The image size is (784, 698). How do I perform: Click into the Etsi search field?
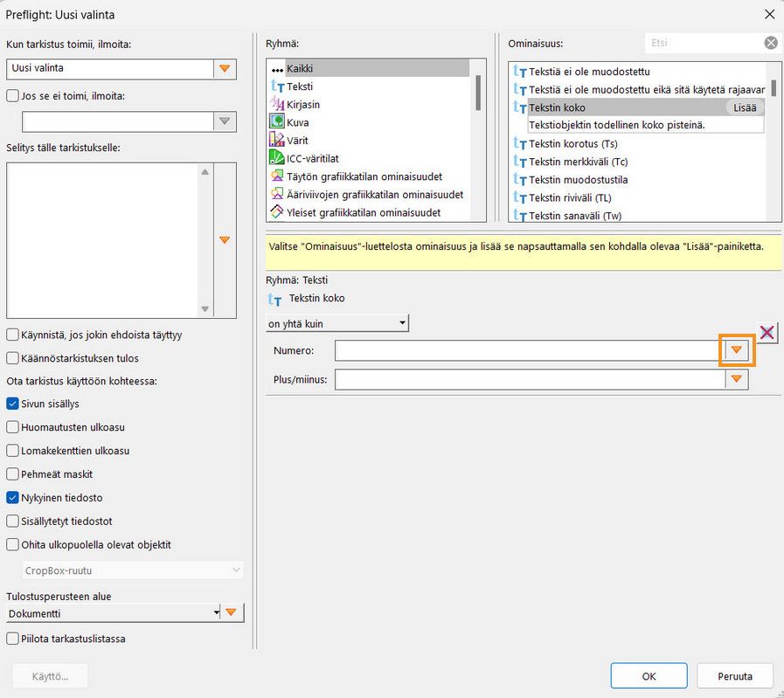tap(704, 43)
